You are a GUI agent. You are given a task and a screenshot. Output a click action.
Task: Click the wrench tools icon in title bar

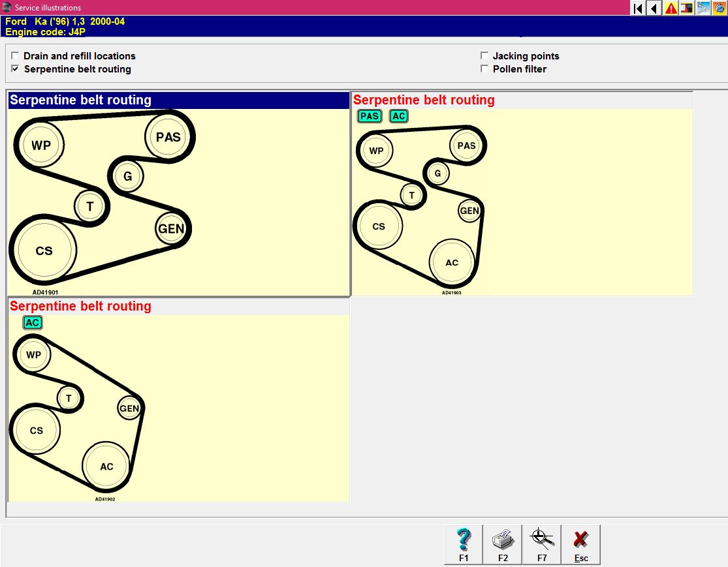pyautogui.click(x=703, y=8)
